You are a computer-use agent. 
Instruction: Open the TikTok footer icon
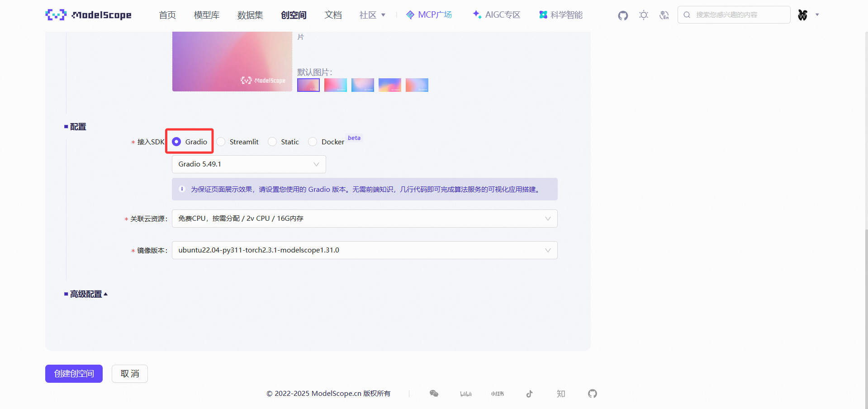point(529,394)
